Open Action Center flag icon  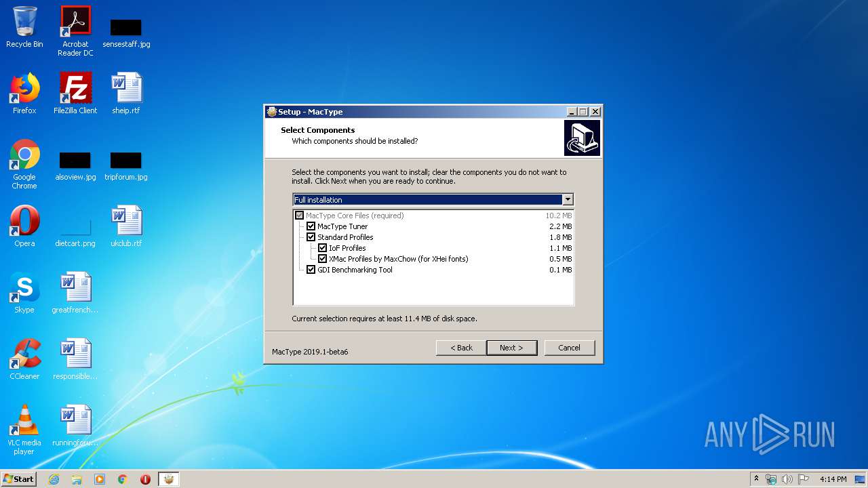(x=803, y=479)
